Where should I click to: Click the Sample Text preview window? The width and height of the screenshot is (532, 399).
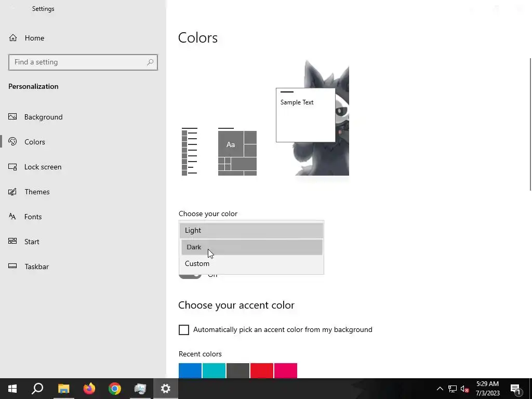305,115
